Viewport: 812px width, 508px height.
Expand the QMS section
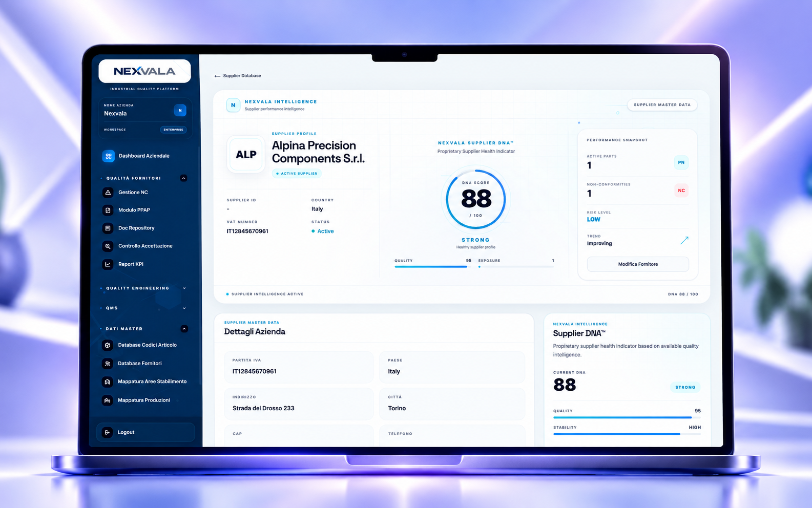point(184,308)
